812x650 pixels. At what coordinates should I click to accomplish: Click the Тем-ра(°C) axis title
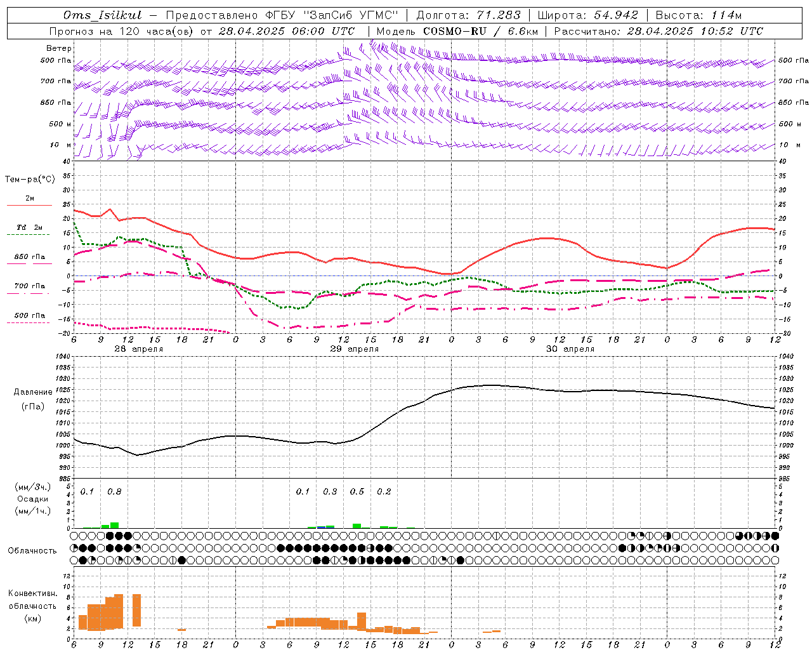pos(30,180)
